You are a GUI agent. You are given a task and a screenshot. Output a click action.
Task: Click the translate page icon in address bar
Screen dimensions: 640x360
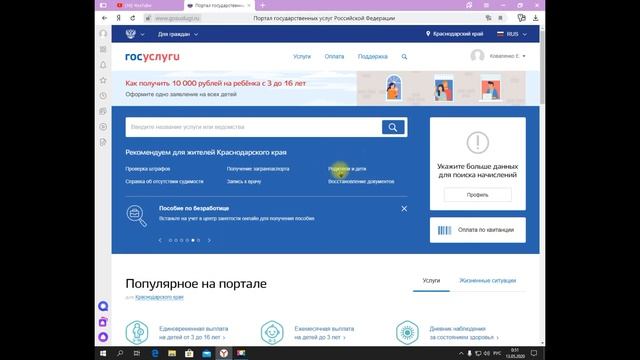488,18
